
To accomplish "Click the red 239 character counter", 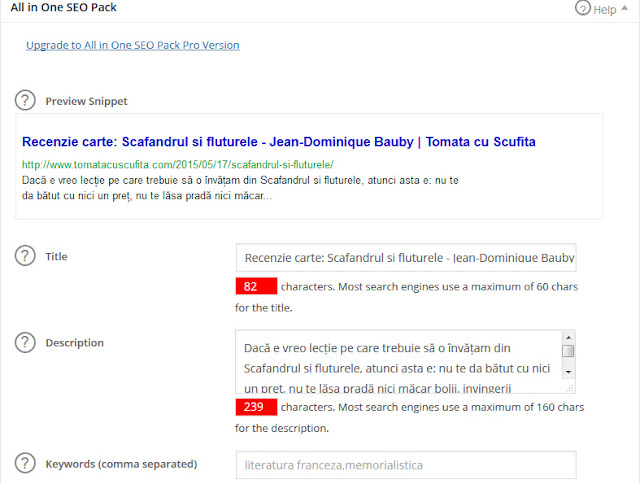I will 256,407.
